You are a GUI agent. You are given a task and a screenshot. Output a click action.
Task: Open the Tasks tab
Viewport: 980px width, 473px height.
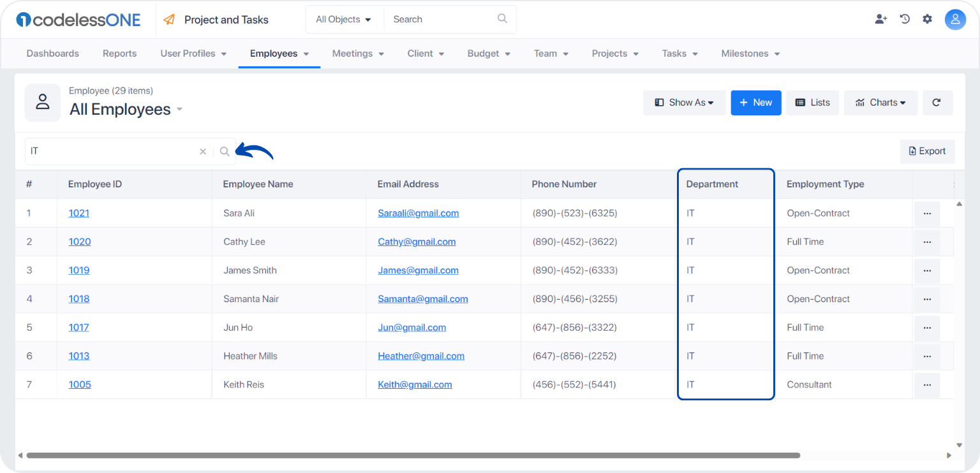click(x=680, y=54)
